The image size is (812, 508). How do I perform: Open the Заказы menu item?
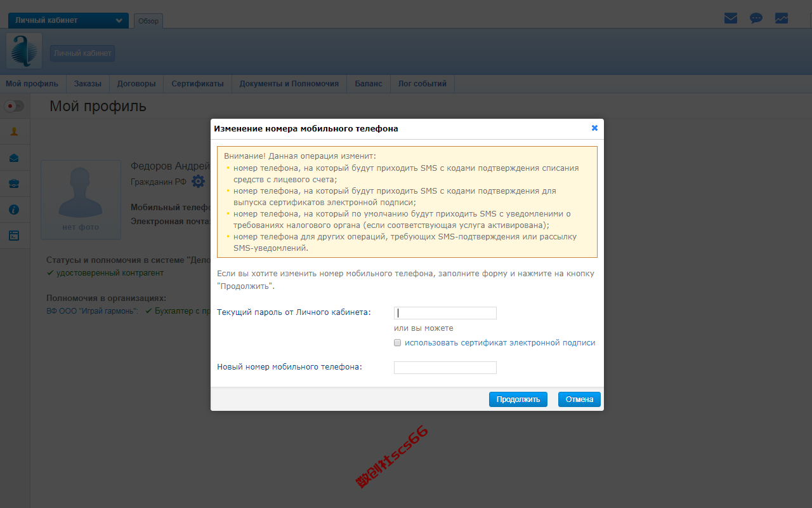click(88, 84)
